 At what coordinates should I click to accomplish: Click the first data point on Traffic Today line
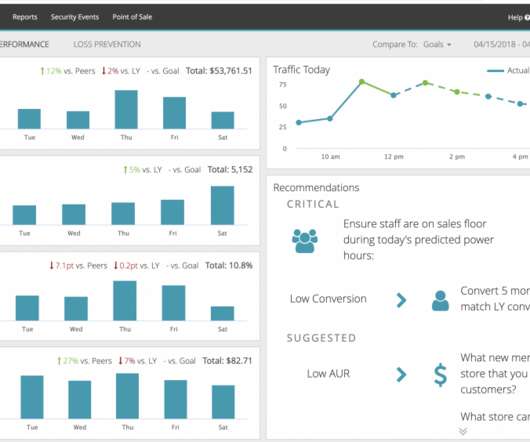[298, 122]
